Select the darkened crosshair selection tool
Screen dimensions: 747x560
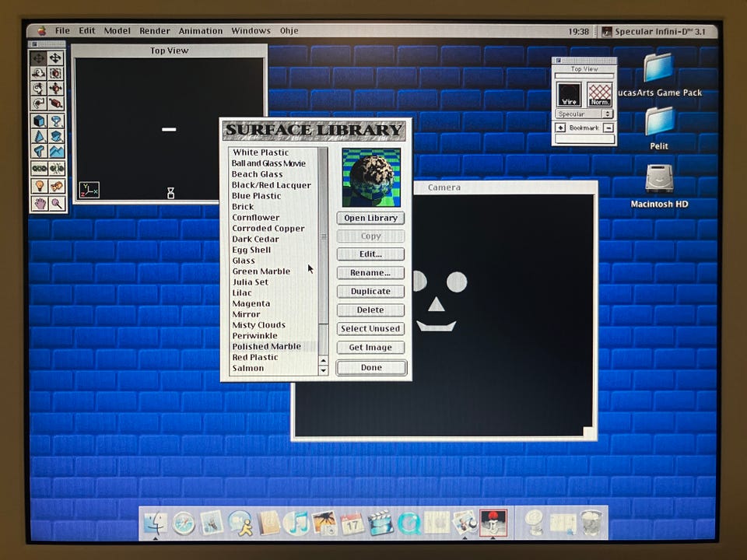coord(39,58)
